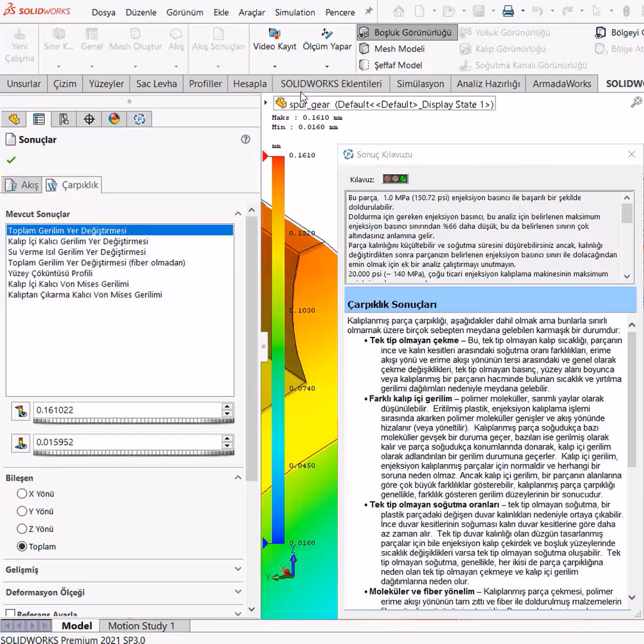Click the minimum value color legend icon
This screenshot has width=644, height=644.
coord(20,443)
